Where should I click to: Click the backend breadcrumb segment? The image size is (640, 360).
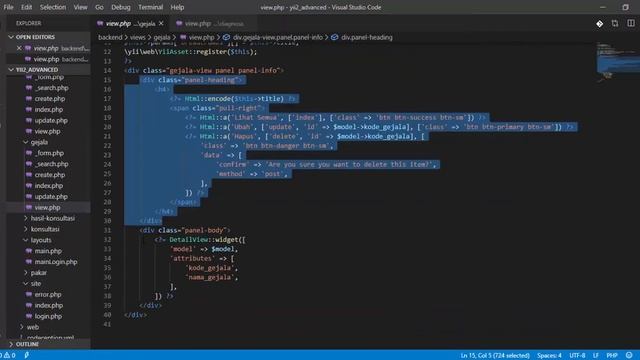click(110, 37)
